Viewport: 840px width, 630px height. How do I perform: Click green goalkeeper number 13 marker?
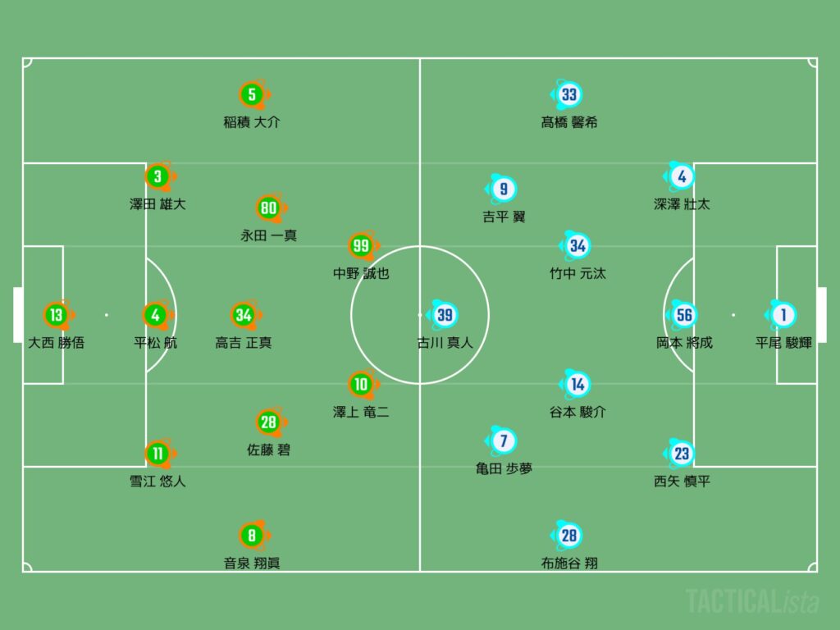pyautogui.click(x=57, y=315)
